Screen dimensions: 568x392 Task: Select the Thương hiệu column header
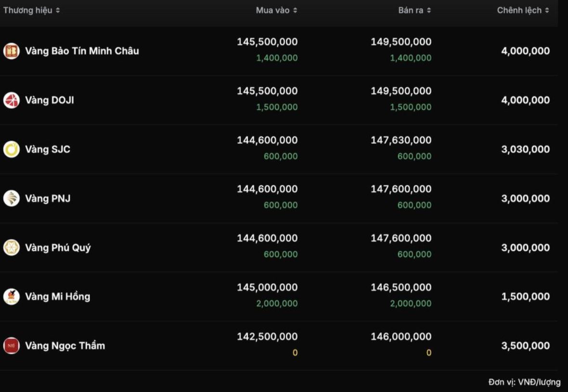point(28,10)
